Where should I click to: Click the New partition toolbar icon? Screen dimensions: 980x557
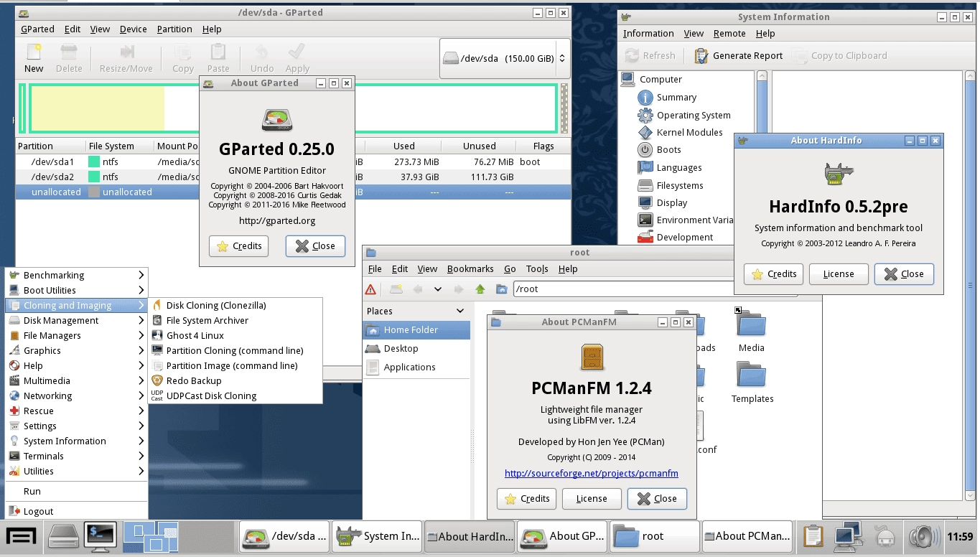34,58
